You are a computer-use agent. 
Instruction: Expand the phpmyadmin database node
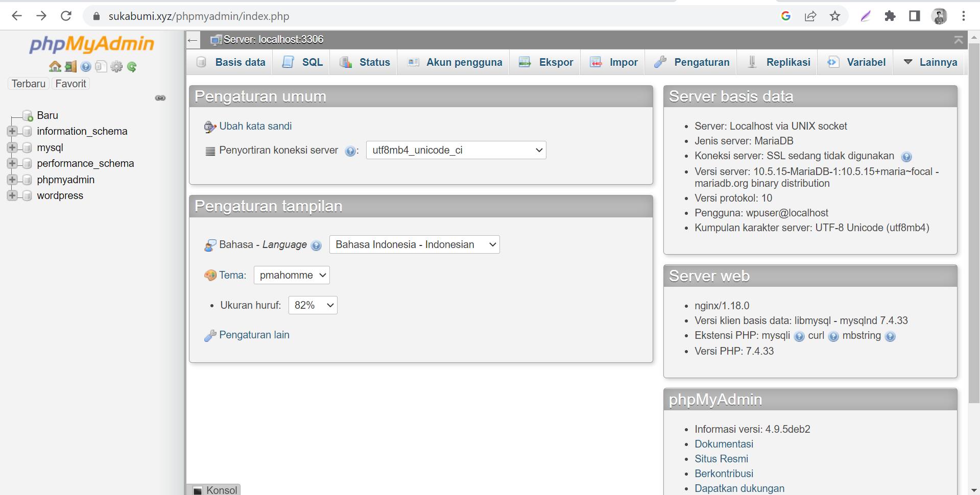click(x=12, y=180)
